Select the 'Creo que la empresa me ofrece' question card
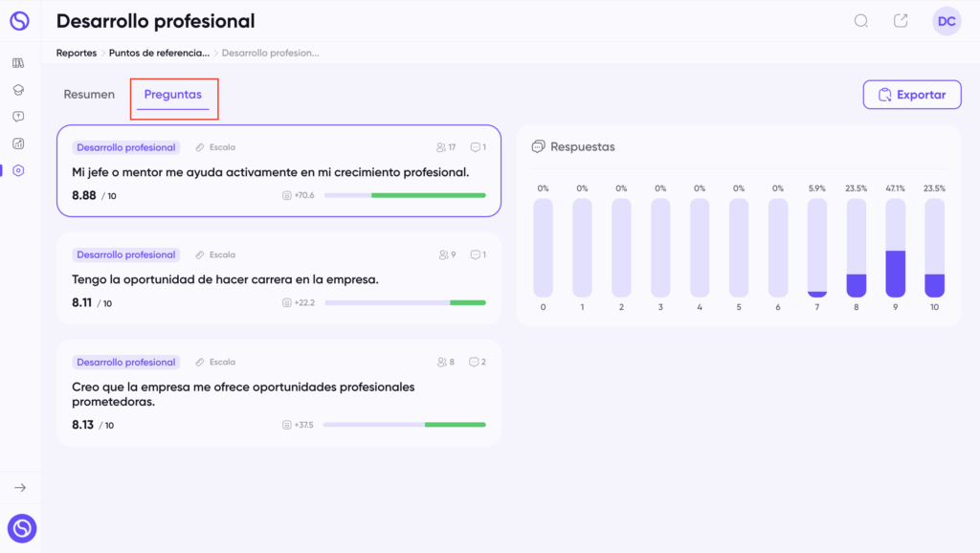The image size is (980, 553). click(x=278, y=393)
